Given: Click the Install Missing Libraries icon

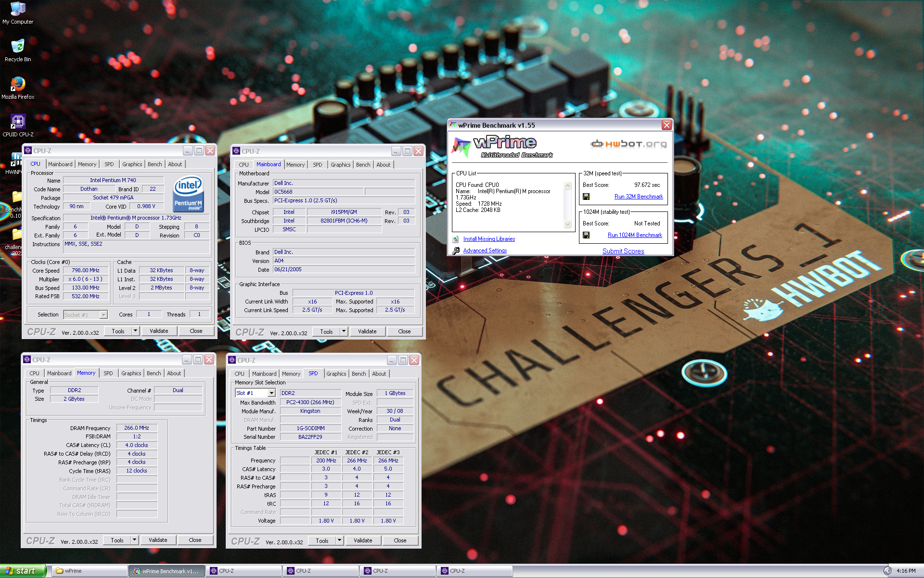Looking at the screenshot, I should (456, 239).
